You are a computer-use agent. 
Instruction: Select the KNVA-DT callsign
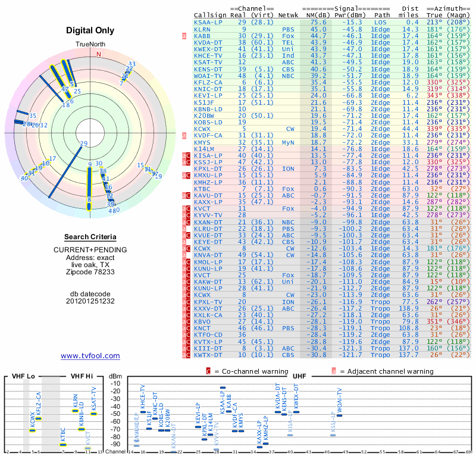pos(208,255)
